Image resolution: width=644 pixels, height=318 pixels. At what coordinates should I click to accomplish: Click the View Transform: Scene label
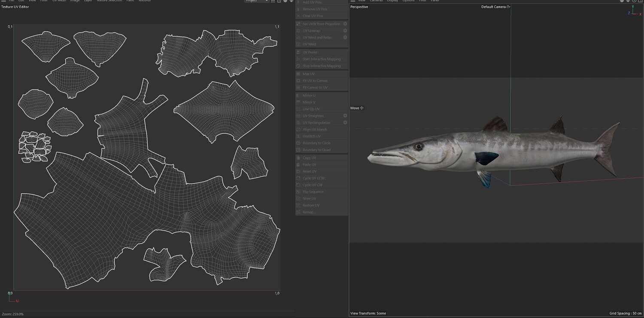[x=368, y=313]
